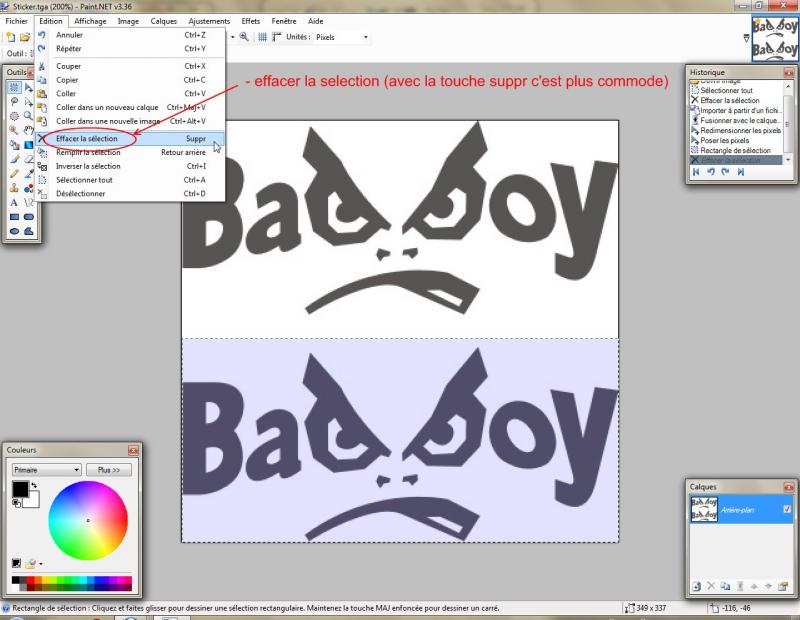The width and height of the screenshot is (800, 620).
Task: Select the Arrière-plan layer row
Action: pyautogui.click(x=741, y=509)
